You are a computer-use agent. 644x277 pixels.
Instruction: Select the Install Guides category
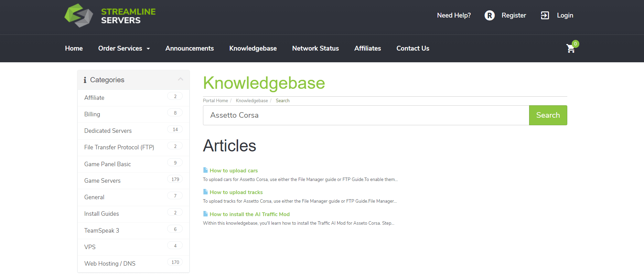133,214
